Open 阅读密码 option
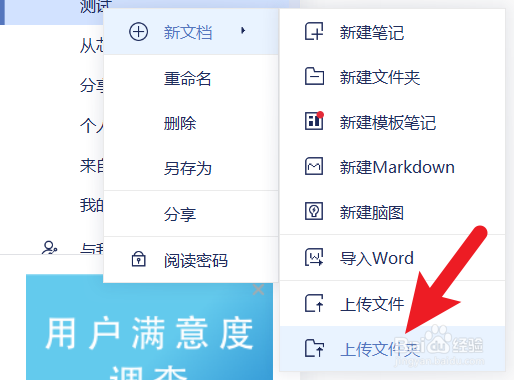514x380 pixels. pos(191,260)
